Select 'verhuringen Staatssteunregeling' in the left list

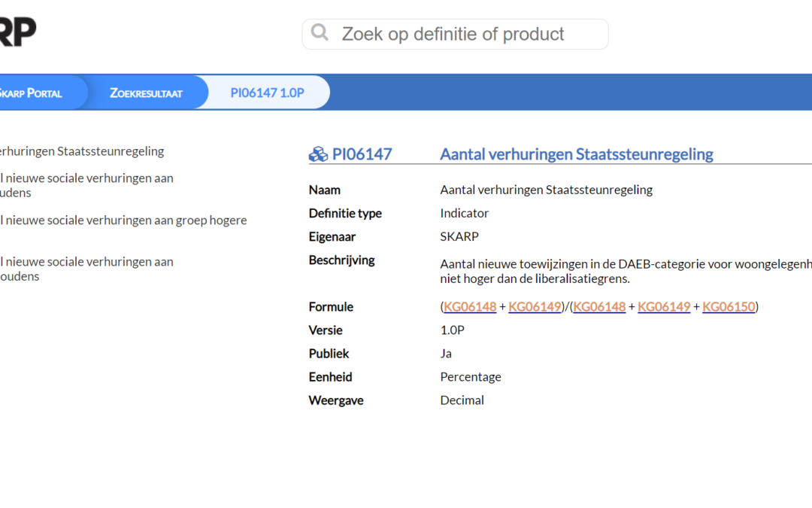click(81, 151)
